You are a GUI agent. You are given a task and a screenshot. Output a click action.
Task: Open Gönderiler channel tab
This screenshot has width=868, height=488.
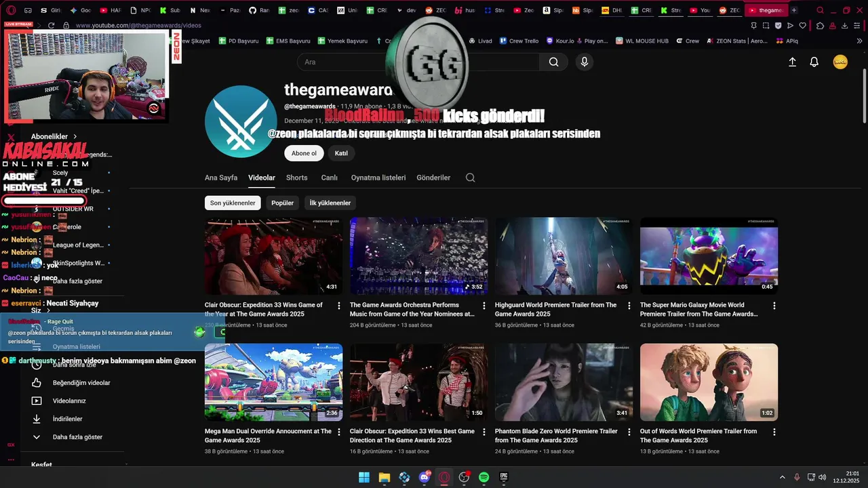tap(433, 178)
